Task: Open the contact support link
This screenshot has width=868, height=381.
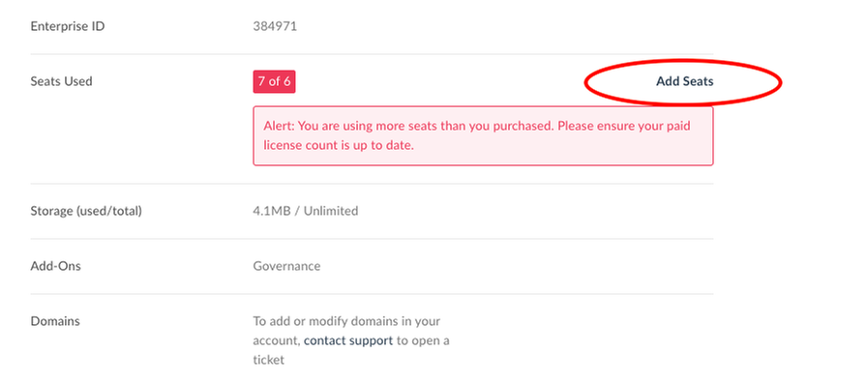Action: (x=348, y=340)
